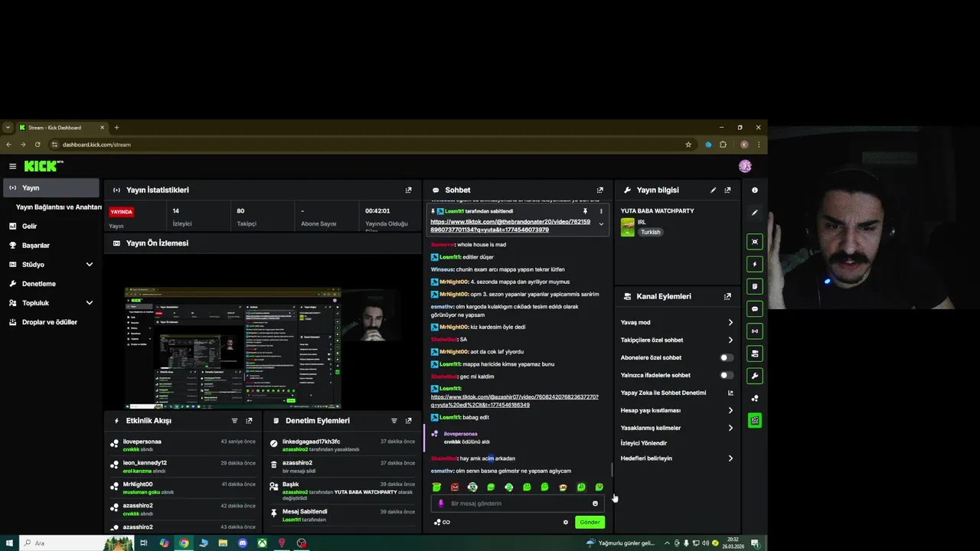
Task: Click the green clapperboard icon in right sidebar
Action: [x=755, y=420]
